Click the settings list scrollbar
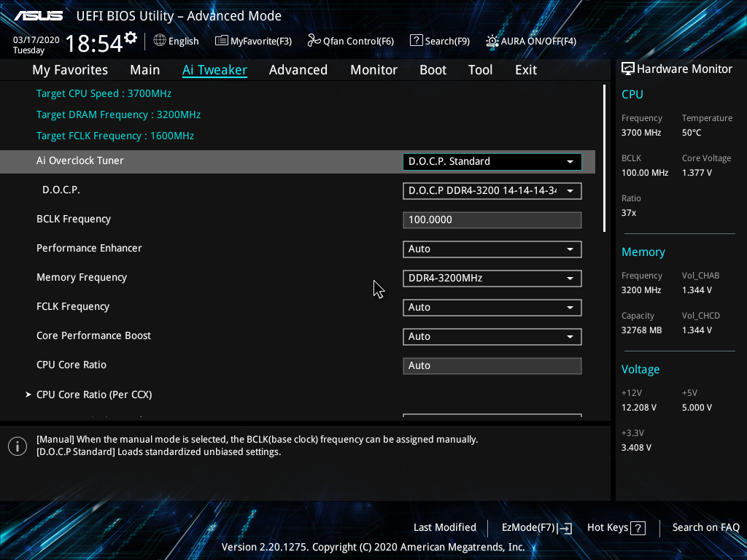747x560 pixels. [x=605, y=158]
